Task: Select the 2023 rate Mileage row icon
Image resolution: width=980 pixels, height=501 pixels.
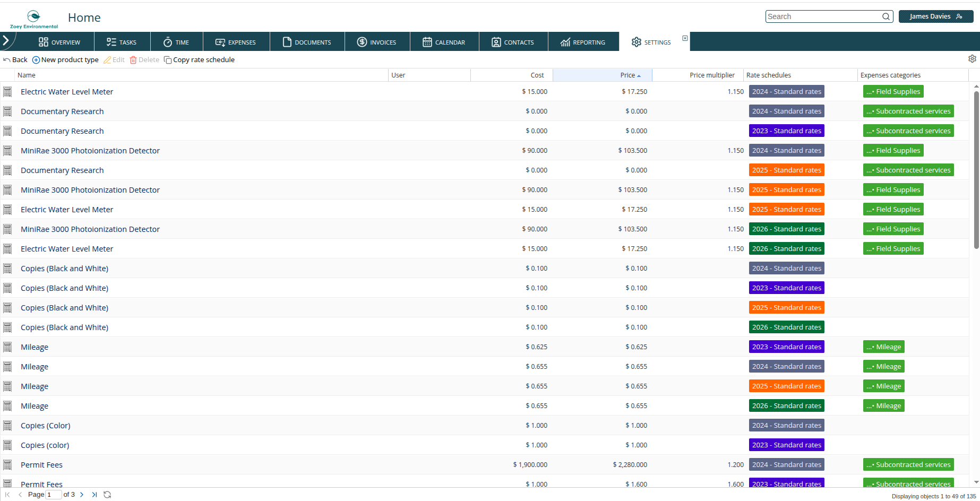Action: 7,347
